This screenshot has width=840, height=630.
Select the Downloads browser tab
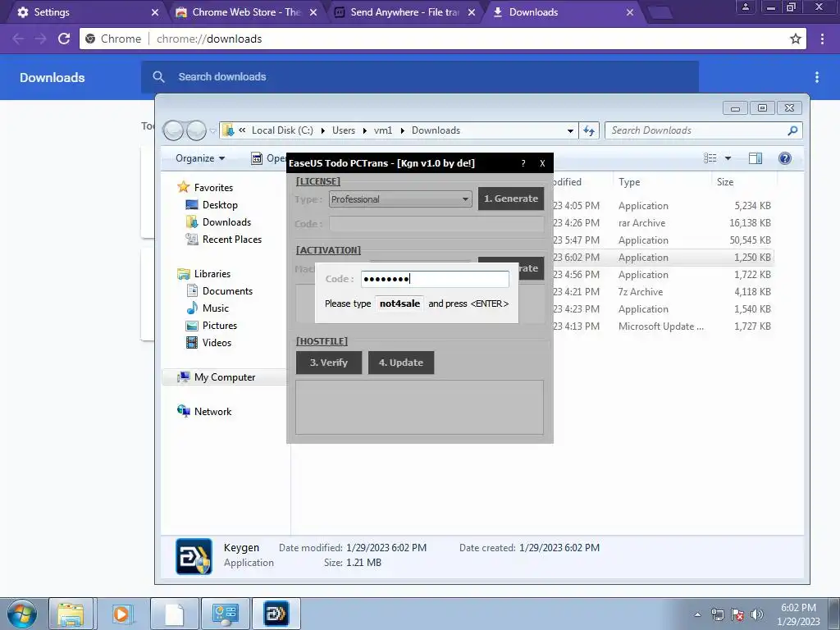point(563,11)
